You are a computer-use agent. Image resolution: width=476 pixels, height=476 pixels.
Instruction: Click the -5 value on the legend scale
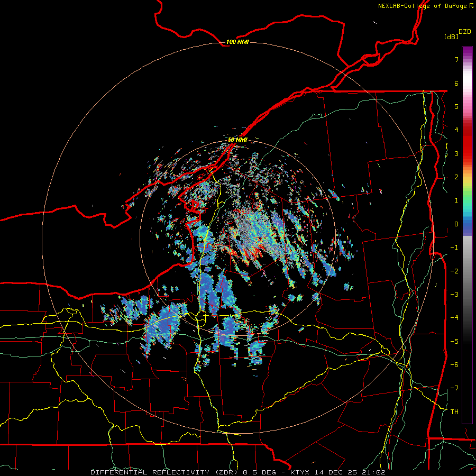coord(454,342)
